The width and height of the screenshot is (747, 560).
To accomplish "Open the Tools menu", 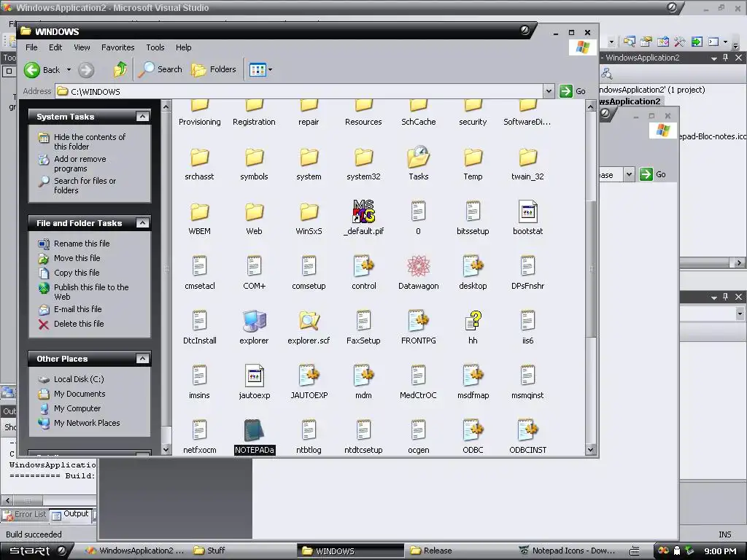I will [155, 47].
